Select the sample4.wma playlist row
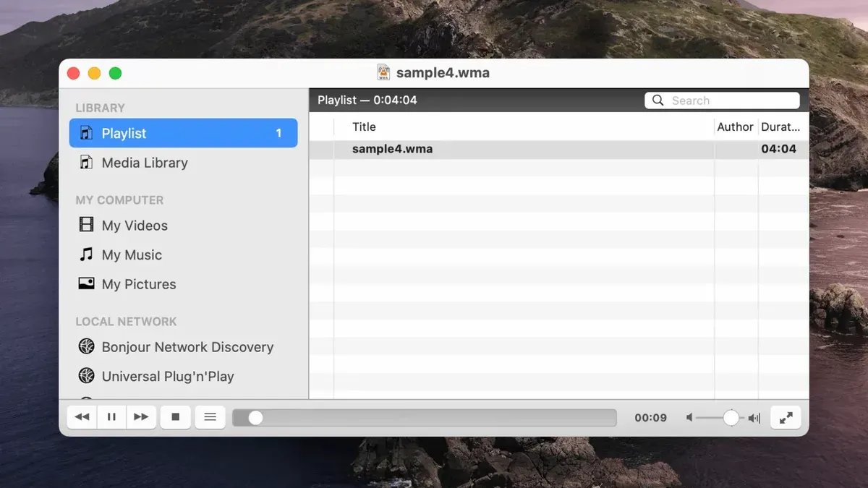This screenshot has height=488, width=868. [558, 150]
